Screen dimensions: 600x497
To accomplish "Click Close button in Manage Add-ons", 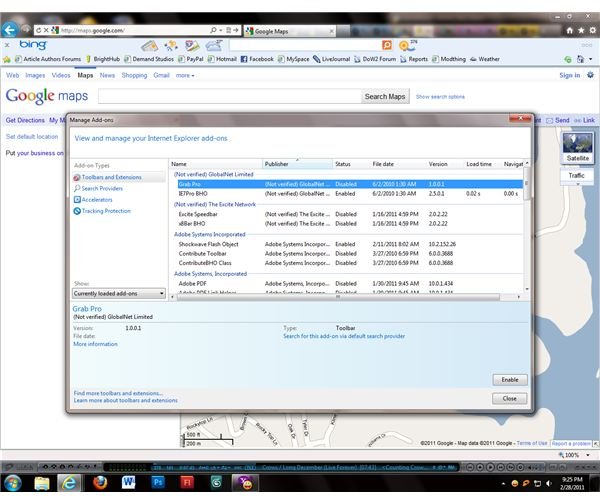I will pyautogui.click(x=510, y=398).
